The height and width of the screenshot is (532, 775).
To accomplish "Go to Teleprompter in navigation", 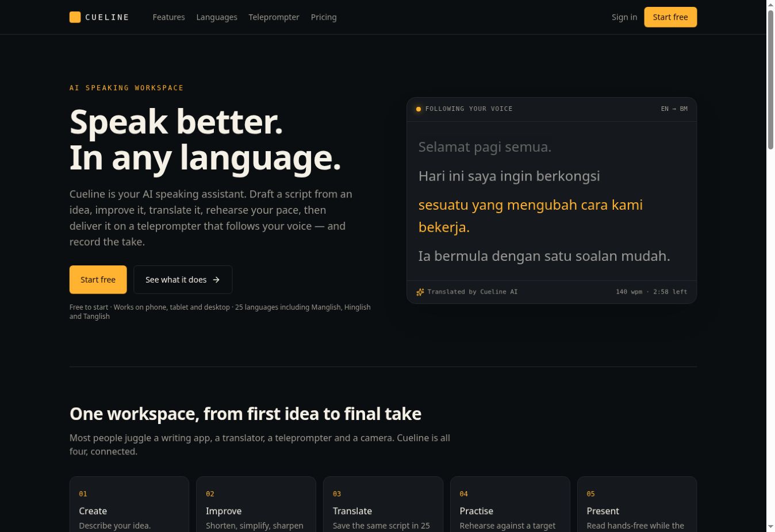I will tap(274, 17).
